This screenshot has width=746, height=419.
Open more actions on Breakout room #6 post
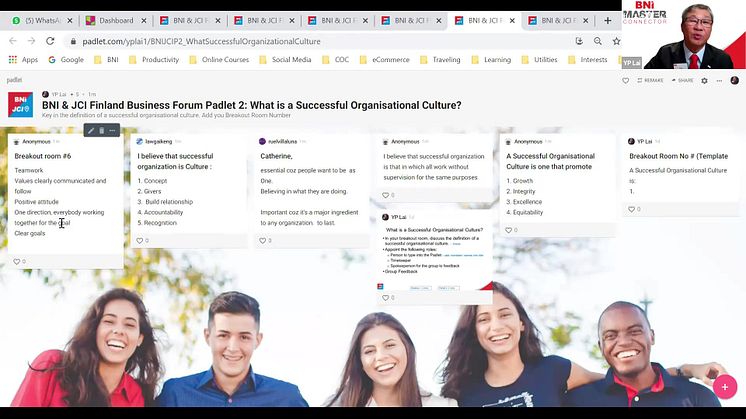pyautogui.click(x=112, y=130)
